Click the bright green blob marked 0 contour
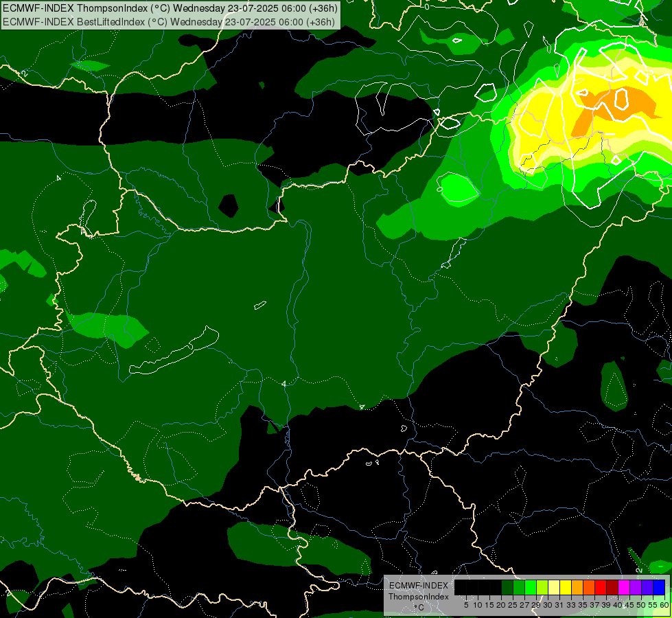 pyautogui.click(x=459, y=189)
